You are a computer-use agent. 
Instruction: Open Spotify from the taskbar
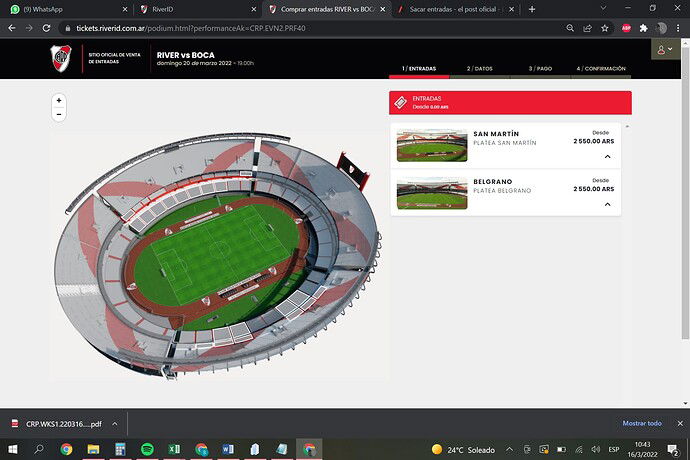point(147,449)
